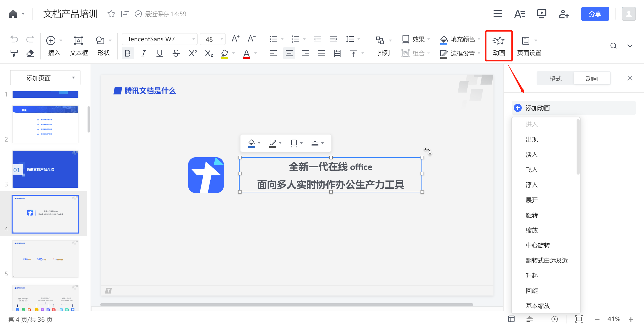
Task: Click the superscript X² icon
Action: (x=193, y=53)
